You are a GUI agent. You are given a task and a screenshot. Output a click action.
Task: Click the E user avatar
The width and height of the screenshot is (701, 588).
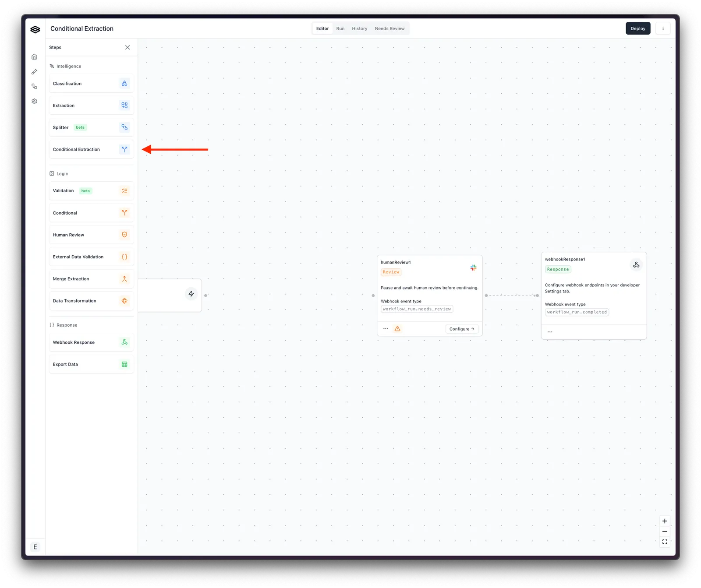[x=35, y=547]
